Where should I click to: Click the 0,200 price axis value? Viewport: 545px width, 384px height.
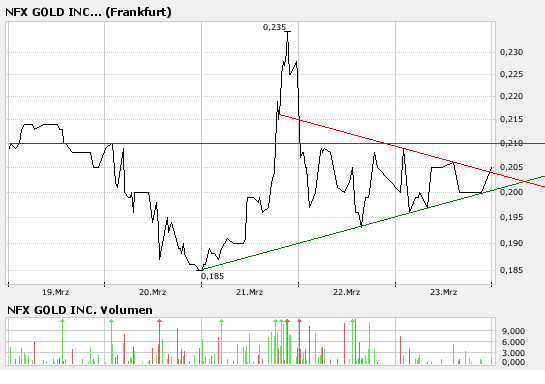(511, 192)
